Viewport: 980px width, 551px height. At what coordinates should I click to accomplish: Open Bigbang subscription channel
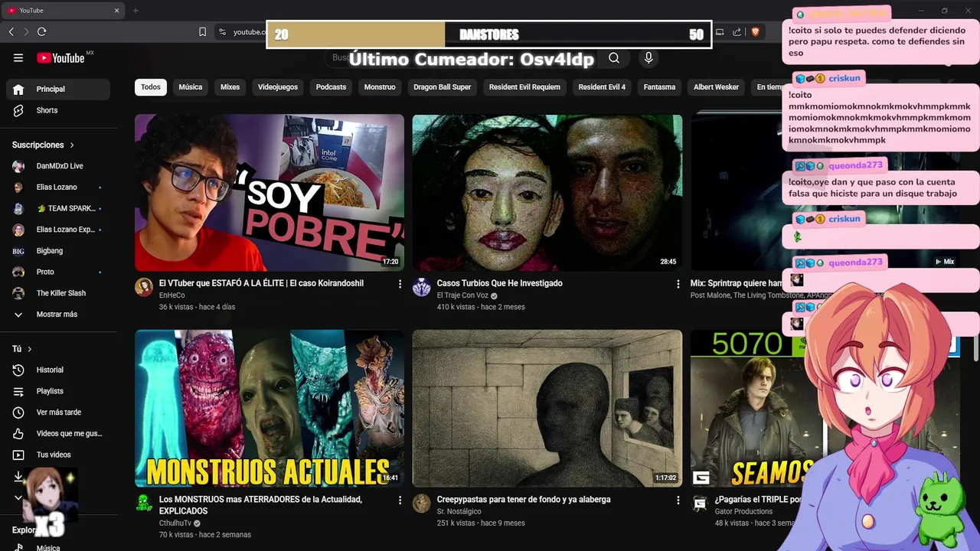click(x=58, y=251)
